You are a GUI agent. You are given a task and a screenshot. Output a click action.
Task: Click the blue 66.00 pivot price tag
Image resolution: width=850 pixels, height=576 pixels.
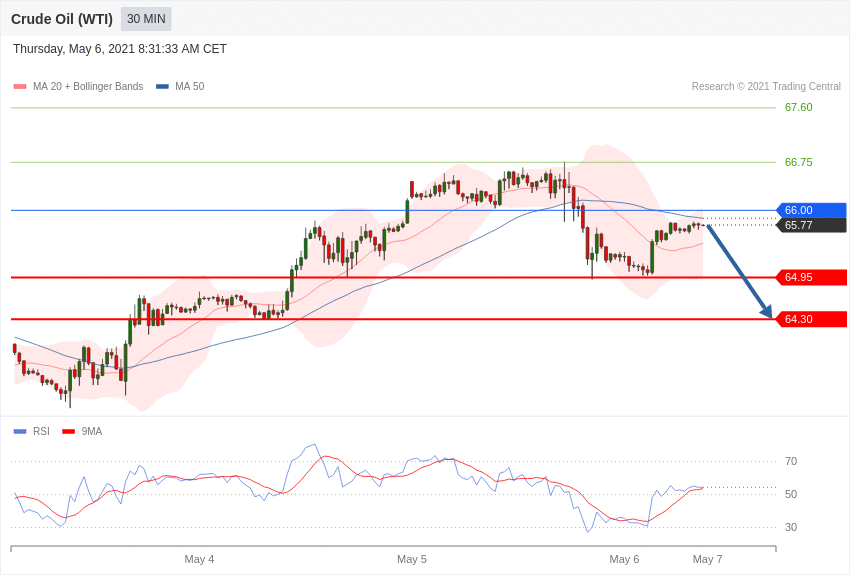[812, 210]
